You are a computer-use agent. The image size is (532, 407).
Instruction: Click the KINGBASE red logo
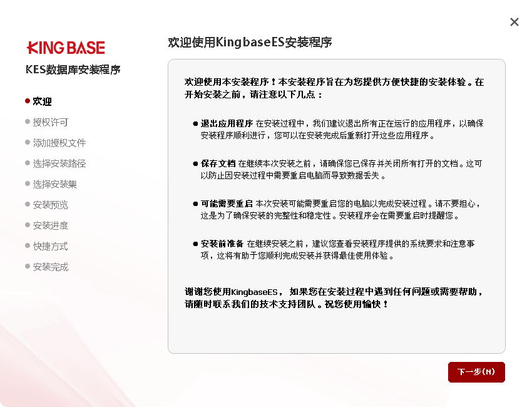point(66,48)
